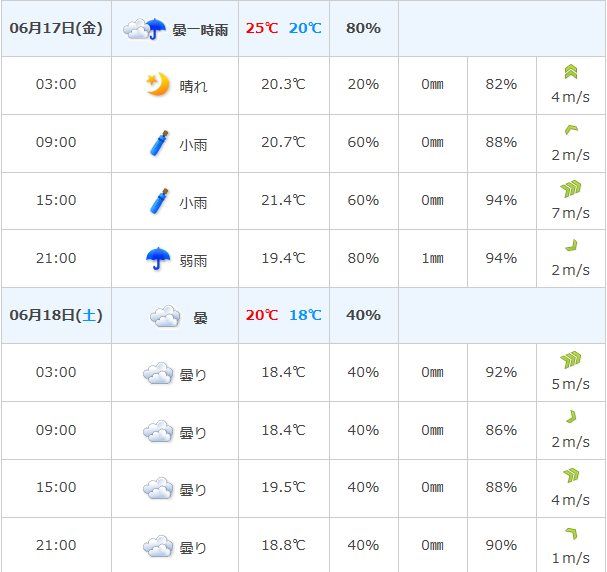Click the wind arrow icon above 5m/s

click(571, 360)
